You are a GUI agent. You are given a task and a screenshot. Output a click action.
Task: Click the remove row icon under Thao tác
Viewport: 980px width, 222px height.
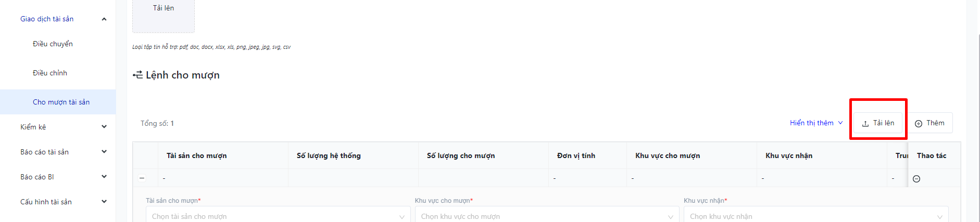916,179
